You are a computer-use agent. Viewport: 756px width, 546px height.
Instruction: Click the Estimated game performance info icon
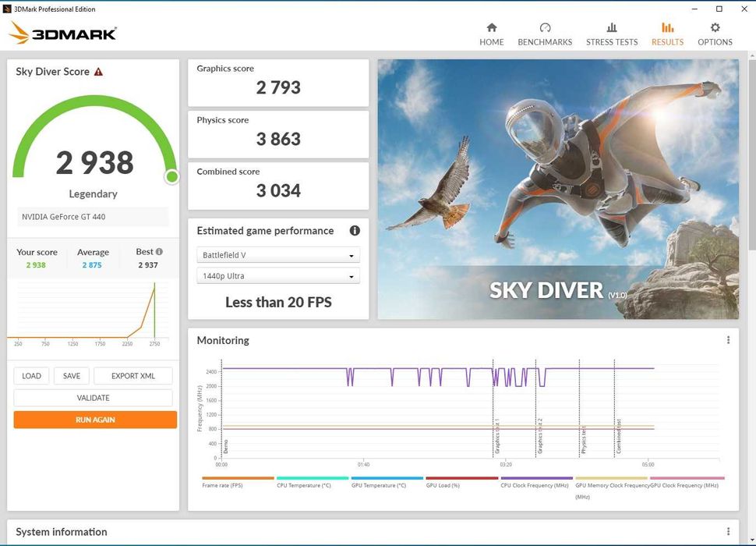[355, 231]
